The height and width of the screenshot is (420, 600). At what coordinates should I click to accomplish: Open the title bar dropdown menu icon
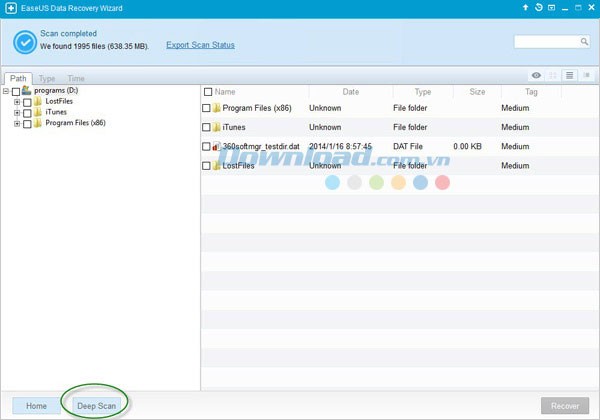pos(552,8)
